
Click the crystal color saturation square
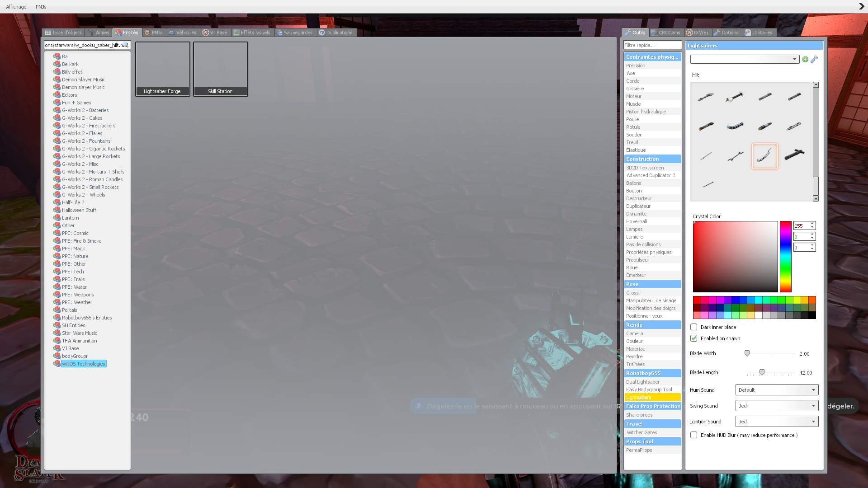click(x=735, y=257)
